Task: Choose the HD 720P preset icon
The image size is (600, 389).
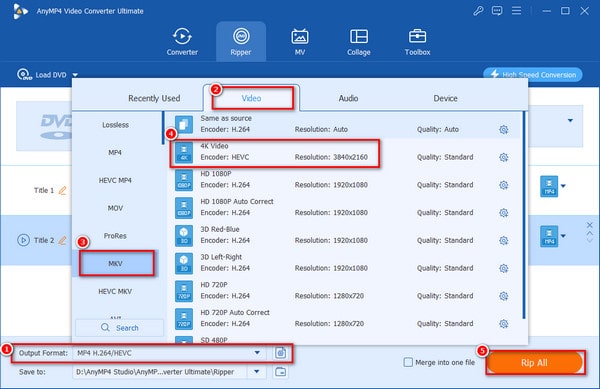Action: (184, 291)
